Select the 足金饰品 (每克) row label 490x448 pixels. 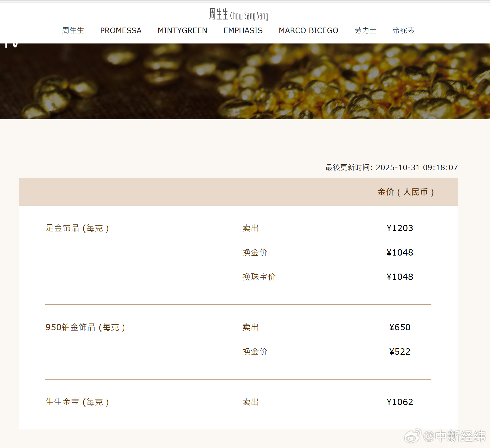[78, 227]
